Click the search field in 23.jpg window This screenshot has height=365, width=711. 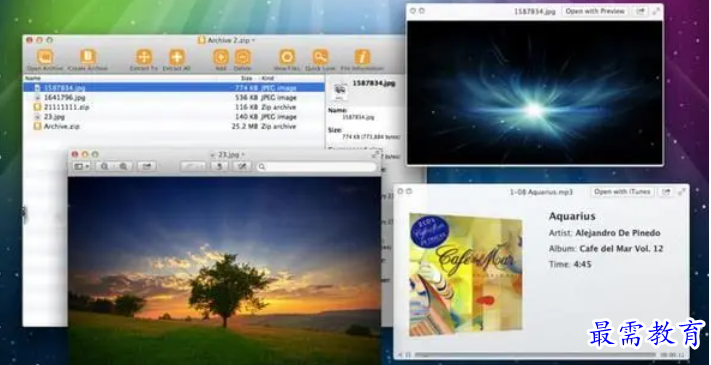tap(317, 167)
